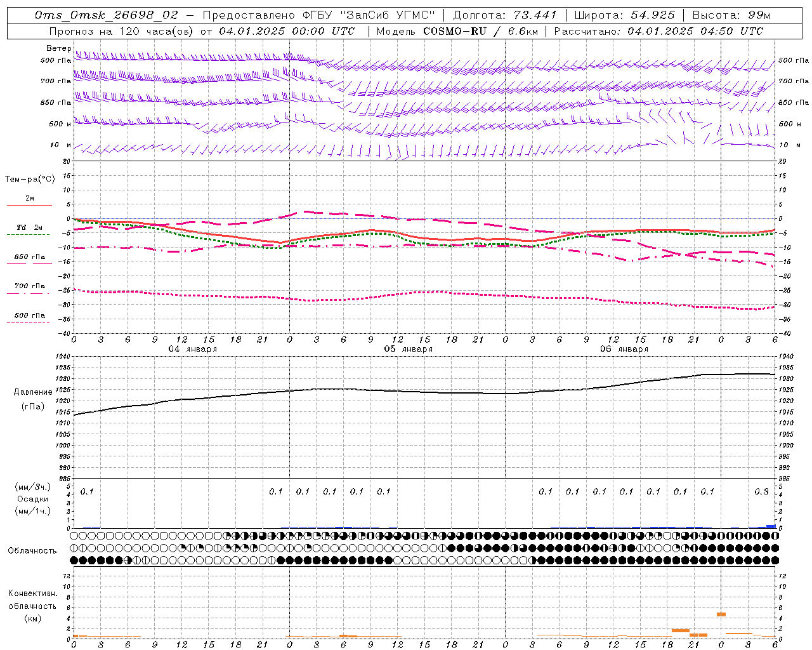Click the (гПа) unit under Давление
Viewport: 812px width, 650px height.
click(32, 406)
